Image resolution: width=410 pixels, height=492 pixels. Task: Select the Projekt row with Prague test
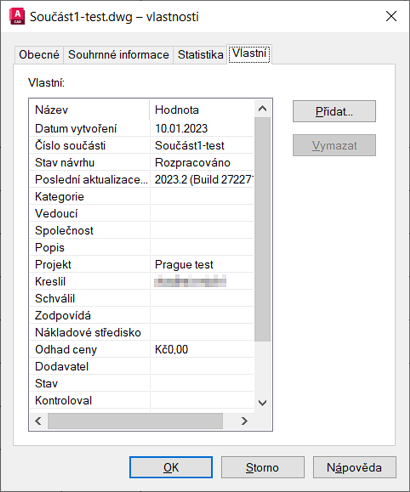pyautogui.click(x=142, y=264)
